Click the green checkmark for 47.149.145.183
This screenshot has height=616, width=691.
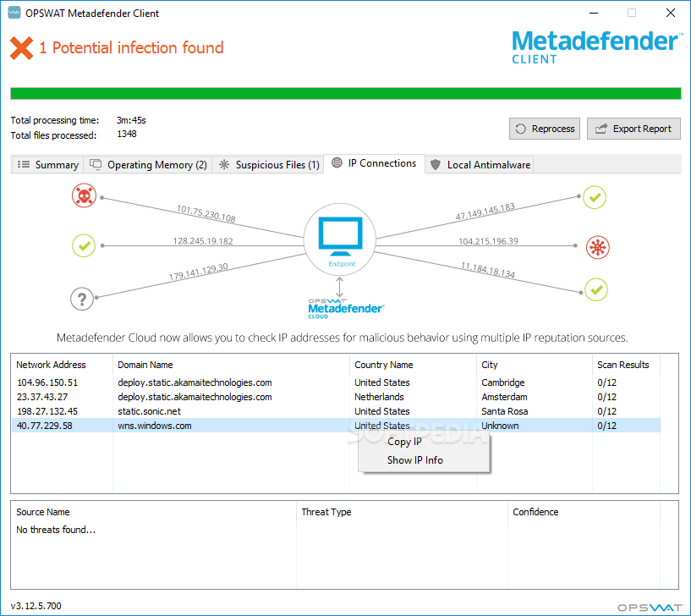pyautogui.click(x=595, y=197)
